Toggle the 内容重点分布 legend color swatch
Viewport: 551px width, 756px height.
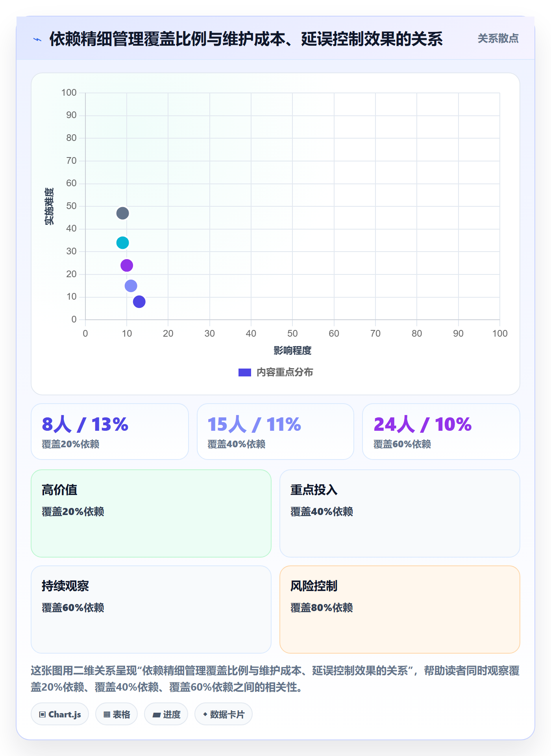(245, 372)
